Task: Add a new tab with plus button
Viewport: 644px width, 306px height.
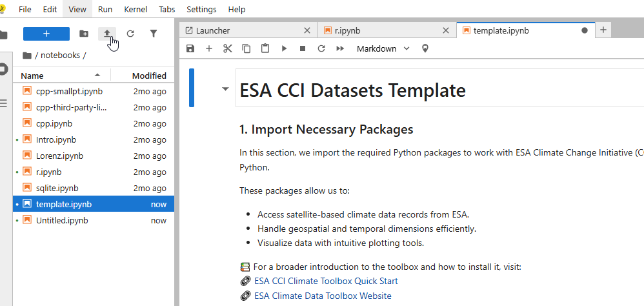Action: click(603, 30)
